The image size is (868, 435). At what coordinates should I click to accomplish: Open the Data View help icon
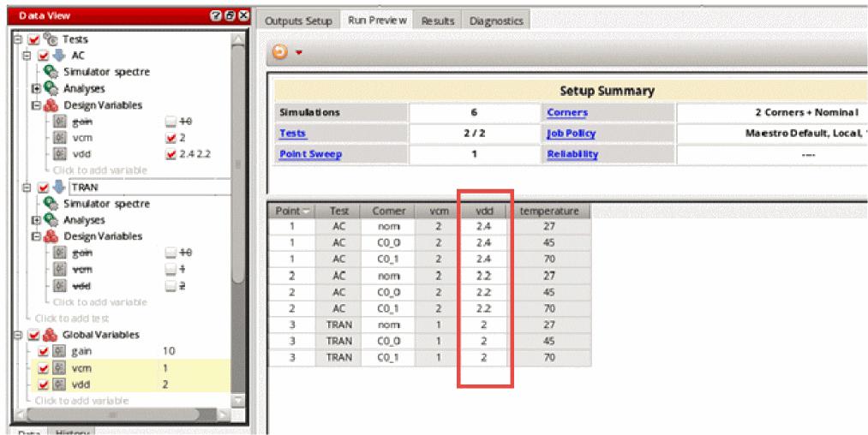pos(216,15)
